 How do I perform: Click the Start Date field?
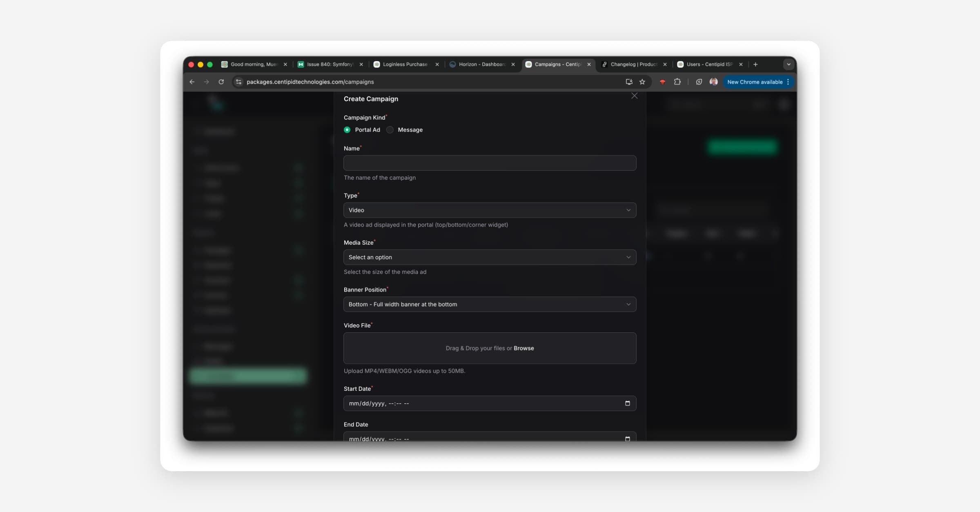click(470, 403)
